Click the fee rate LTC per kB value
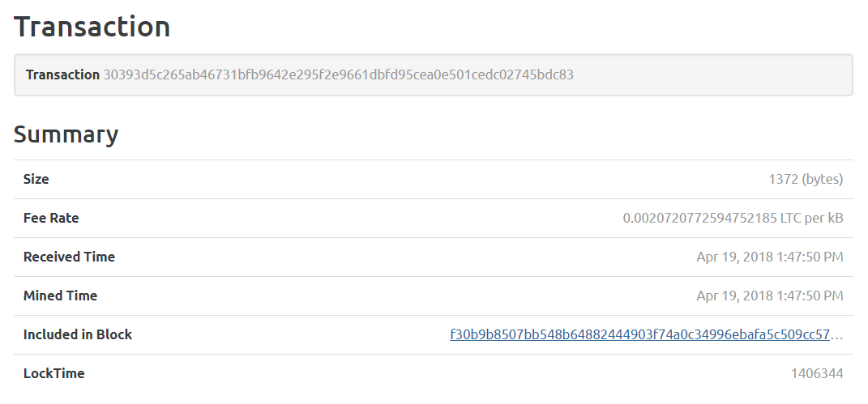Screen dimensions: 868x404 [733, 218]
